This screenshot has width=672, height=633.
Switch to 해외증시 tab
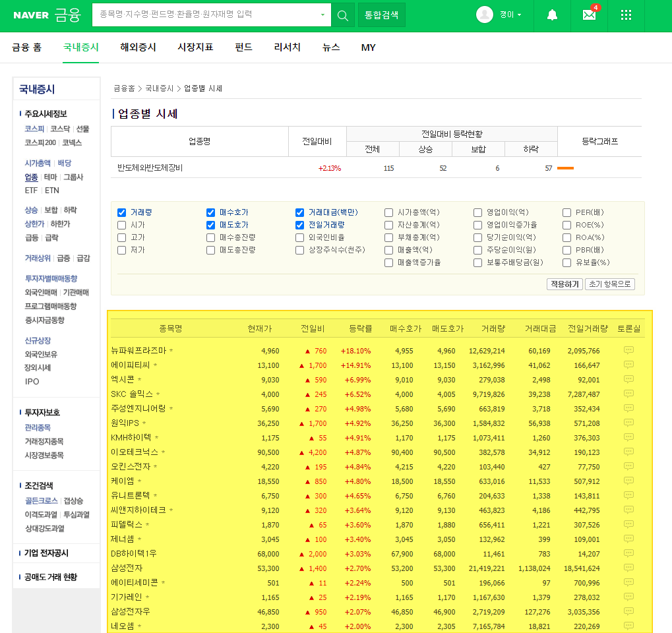(138, 47)
